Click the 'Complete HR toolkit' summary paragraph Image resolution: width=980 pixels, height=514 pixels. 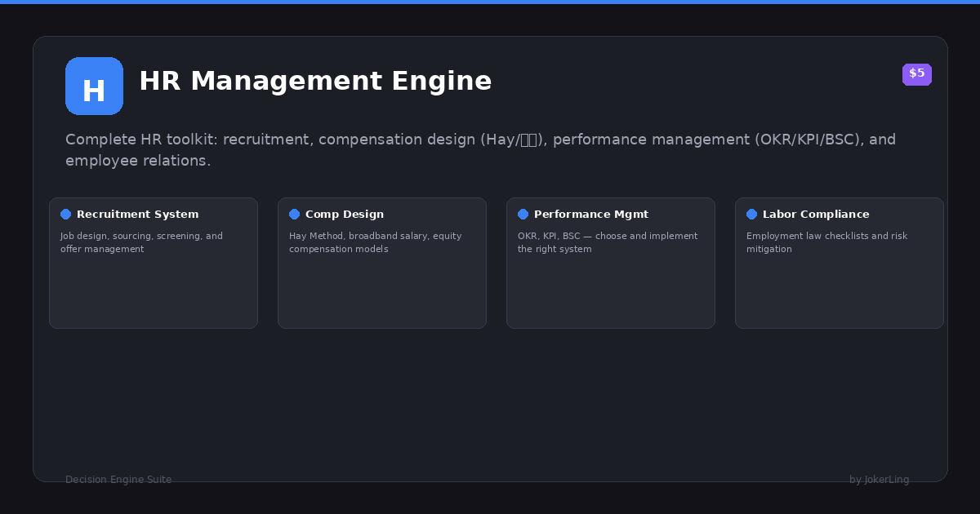(x=481, y=150)
